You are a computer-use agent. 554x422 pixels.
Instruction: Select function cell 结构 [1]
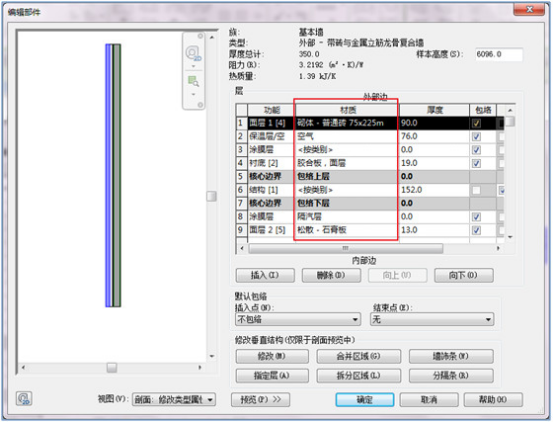pos(271,190)
